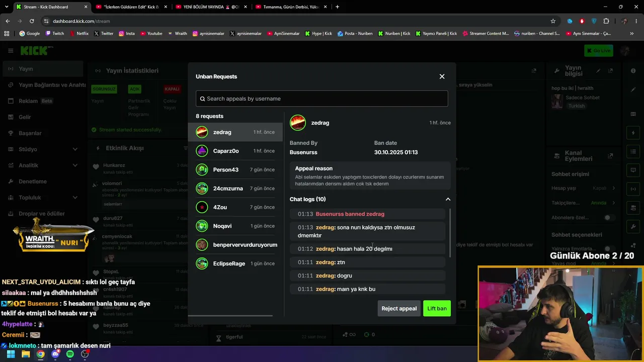
Task: Open Gelir in the sidebar
Action: (x=42, y=117)
